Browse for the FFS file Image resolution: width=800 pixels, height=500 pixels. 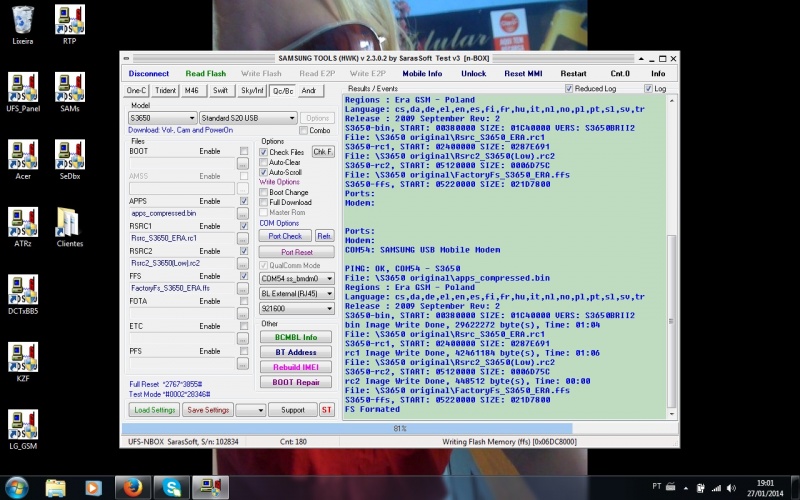(x=242, y=288)
